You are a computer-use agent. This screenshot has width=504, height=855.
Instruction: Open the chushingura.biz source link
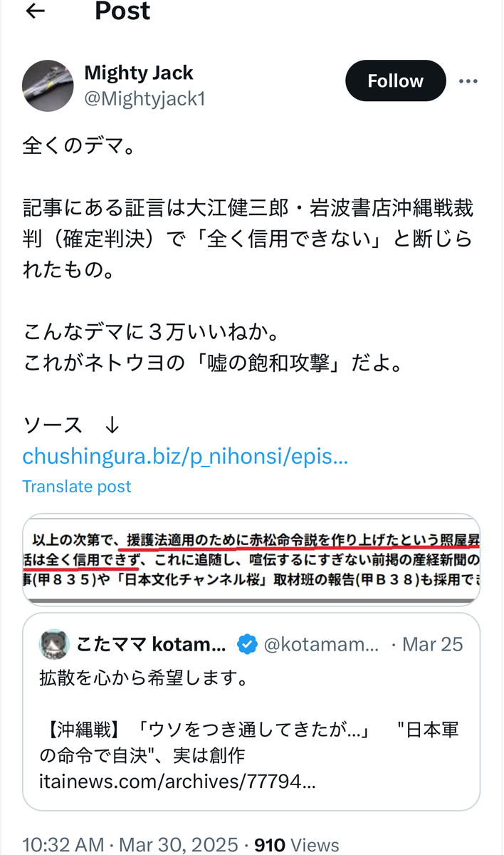point(185,456)
